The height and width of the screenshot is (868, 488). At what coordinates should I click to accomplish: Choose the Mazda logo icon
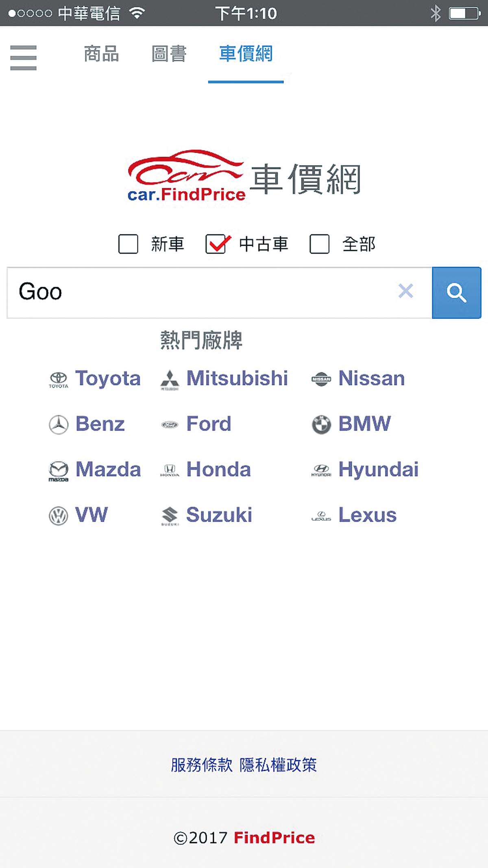(x=59, y=470)
